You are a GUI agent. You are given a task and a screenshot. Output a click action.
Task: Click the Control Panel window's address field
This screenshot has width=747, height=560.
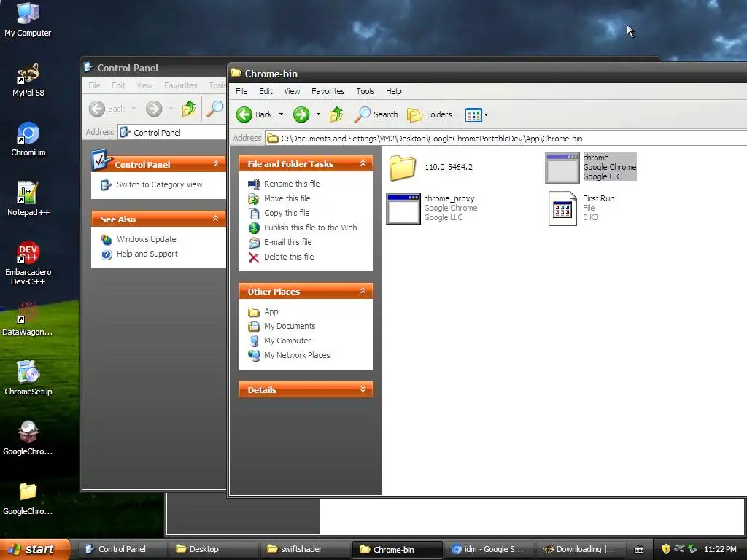point(172,133)
